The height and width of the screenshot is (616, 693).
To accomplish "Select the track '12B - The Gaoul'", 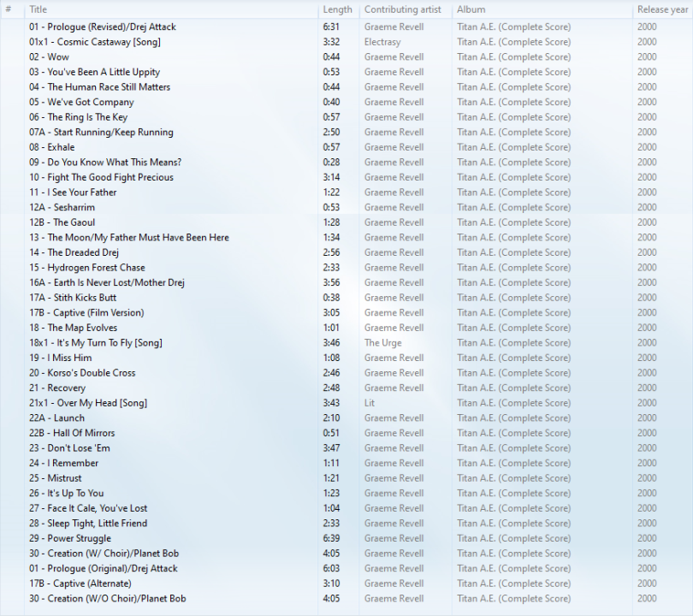I will pyautogui.click(x=62, y=222).
